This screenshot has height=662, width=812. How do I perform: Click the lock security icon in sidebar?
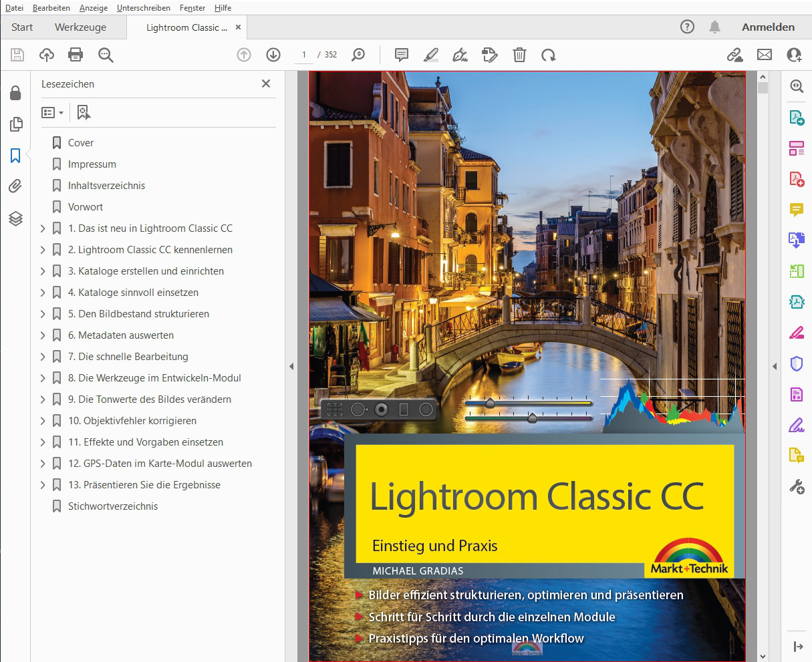(15, 93)
